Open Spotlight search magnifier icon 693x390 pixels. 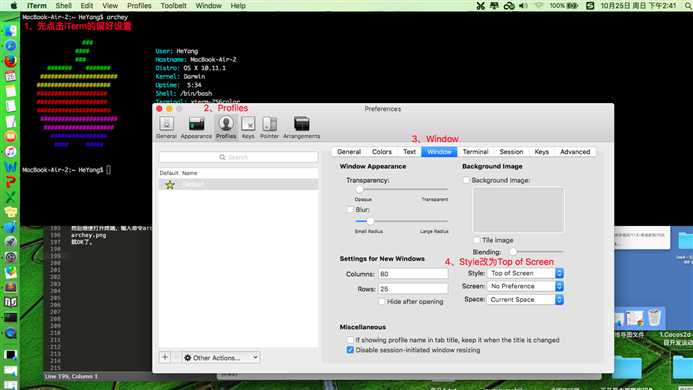click(688, 6)
